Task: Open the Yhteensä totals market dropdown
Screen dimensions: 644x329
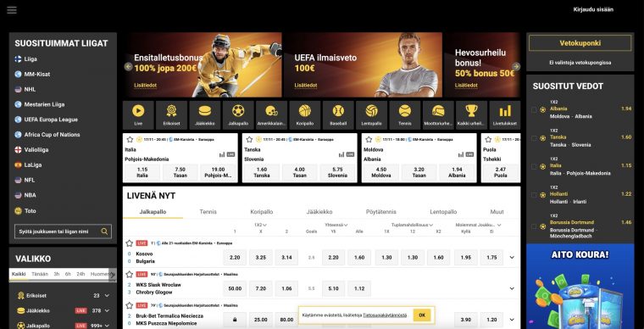Action: (336, 225)
